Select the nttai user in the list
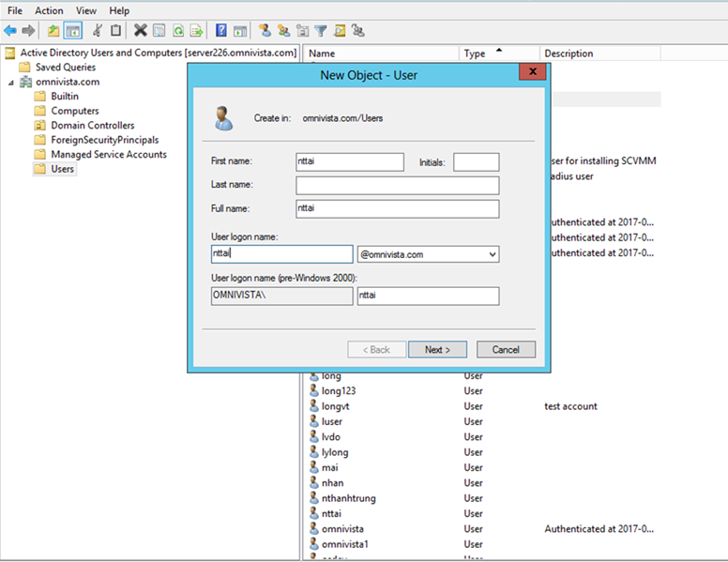The height and width of the screenshot is (562, 728). coord(483,513)
